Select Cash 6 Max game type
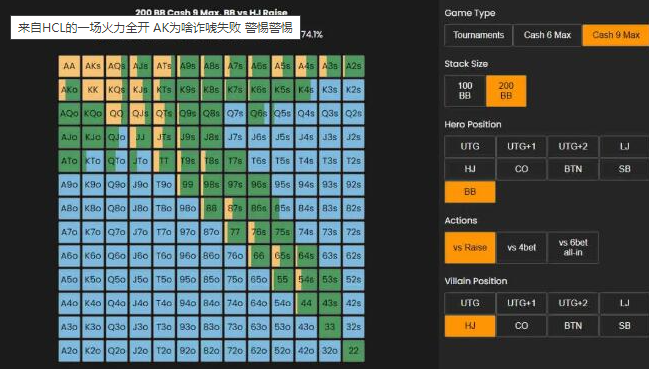 (x=547, y=35)
